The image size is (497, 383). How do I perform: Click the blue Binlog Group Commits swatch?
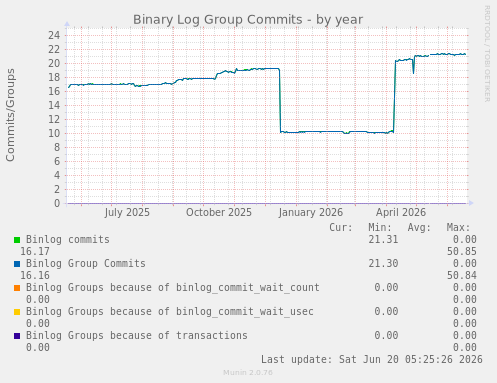(17, 264)
